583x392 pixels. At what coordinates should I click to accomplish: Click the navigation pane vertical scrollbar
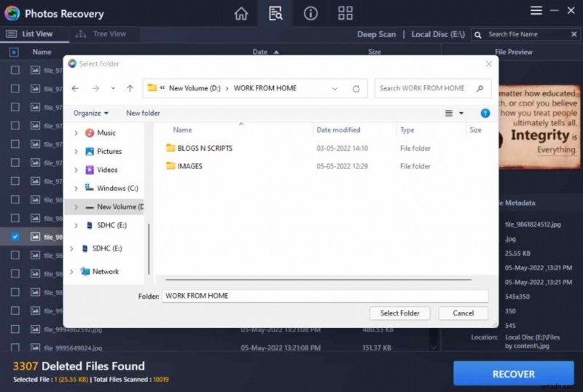(149, 248)
